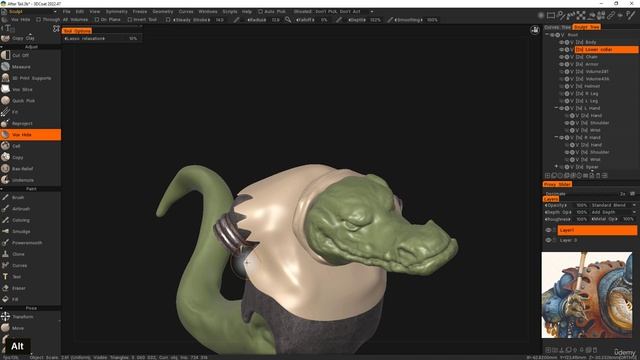Toggle visibility of the Chain volume
This screenshot has width=640, height=360.
(x=562, y=57)
